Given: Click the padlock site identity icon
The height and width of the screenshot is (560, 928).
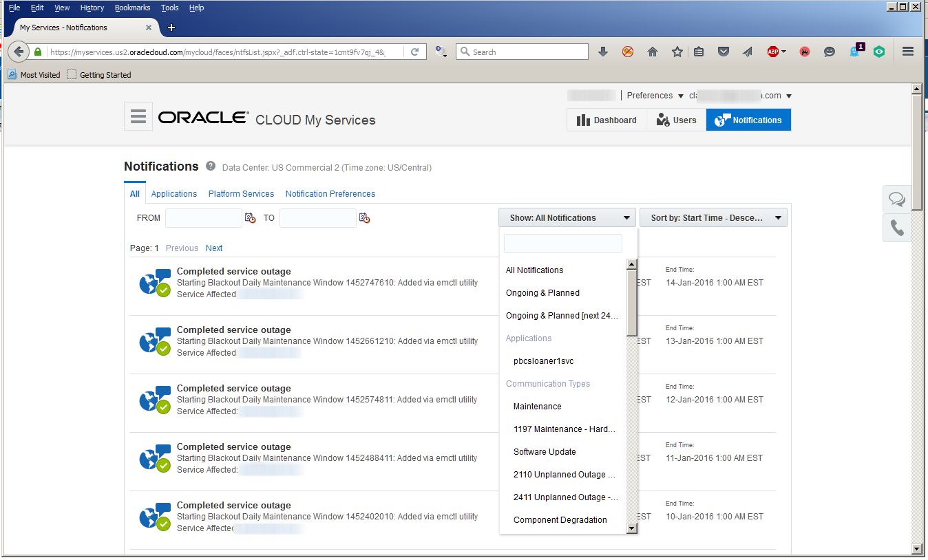Looking at the screenshot, I should [x=38, y=52].
